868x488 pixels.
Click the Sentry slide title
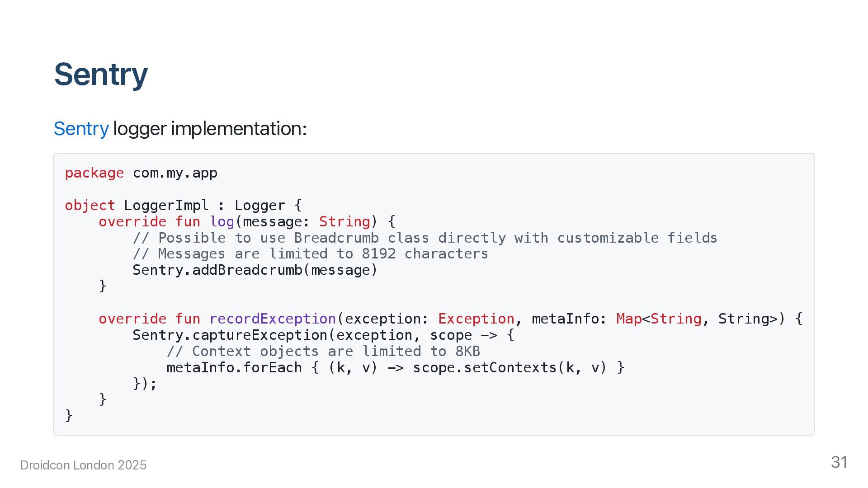(x=101, y=74)
